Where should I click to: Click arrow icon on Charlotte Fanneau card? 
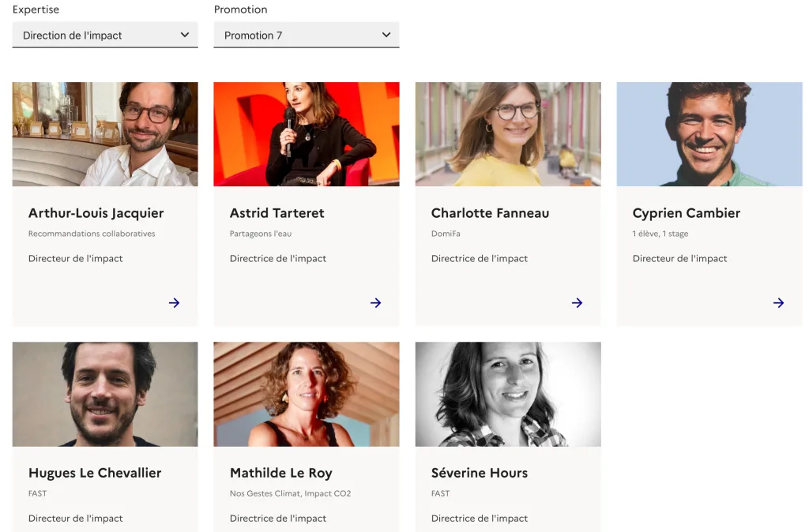pyautogui.click(x=577, y=303)
